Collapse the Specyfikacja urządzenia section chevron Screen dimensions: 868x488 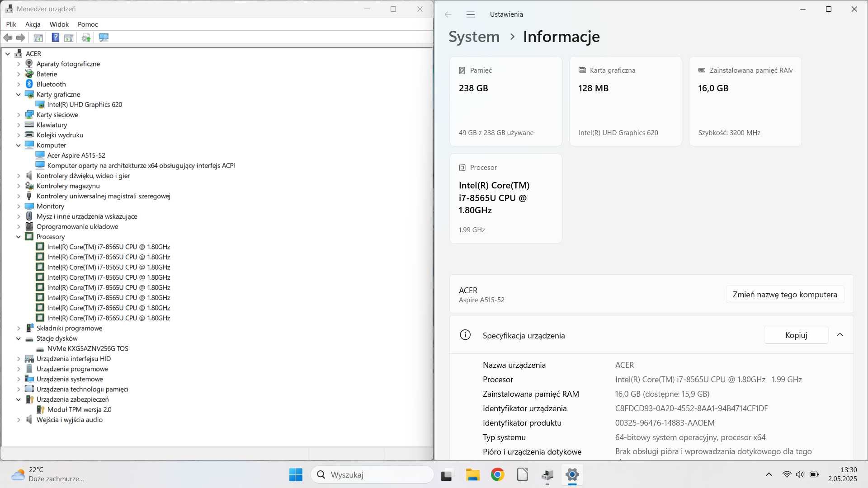pos(840,335)
